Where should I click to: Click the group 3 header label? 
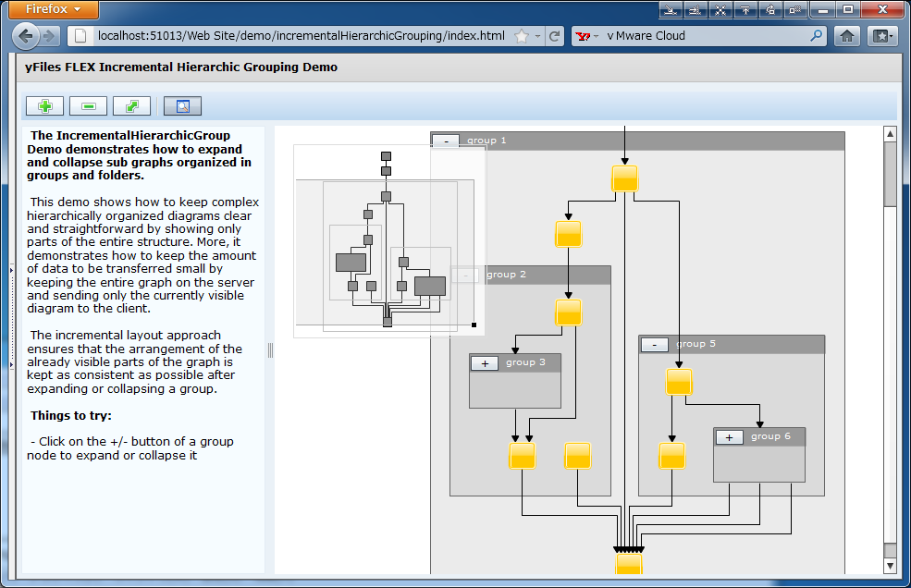coord(525,362)
